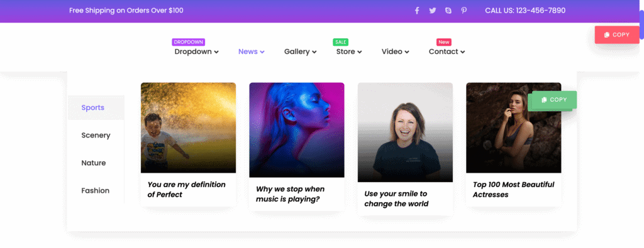The image size is (644, 248).
Task: Expand the Gallery menu chevron
Action: click(x=314, y=52)
